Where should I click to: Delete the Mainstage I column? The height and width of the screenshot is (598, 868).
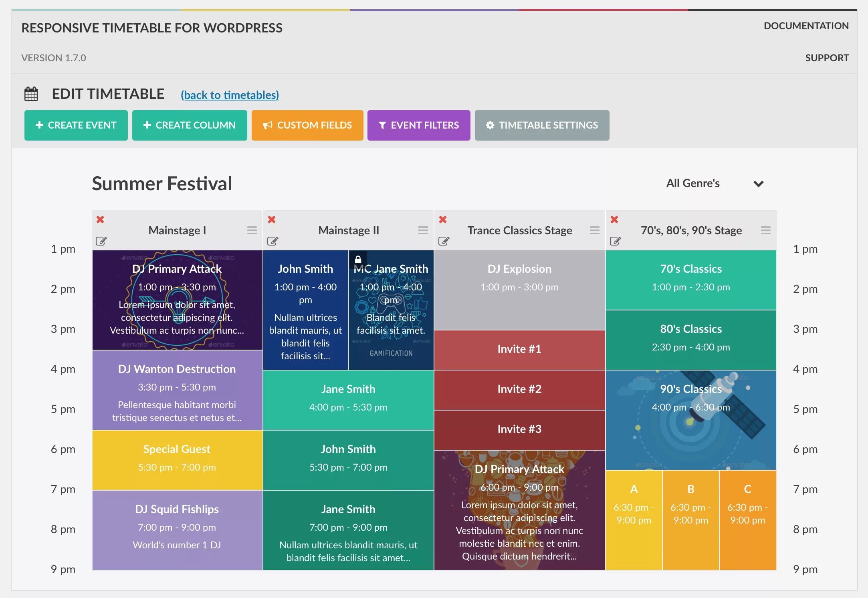(x=100, y=219)
